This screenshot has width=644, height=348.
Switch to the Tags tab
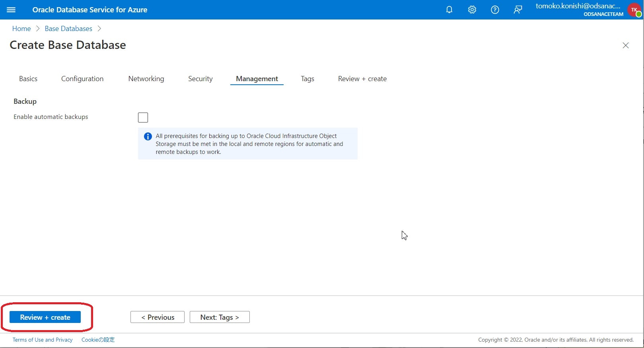point(307,79)
